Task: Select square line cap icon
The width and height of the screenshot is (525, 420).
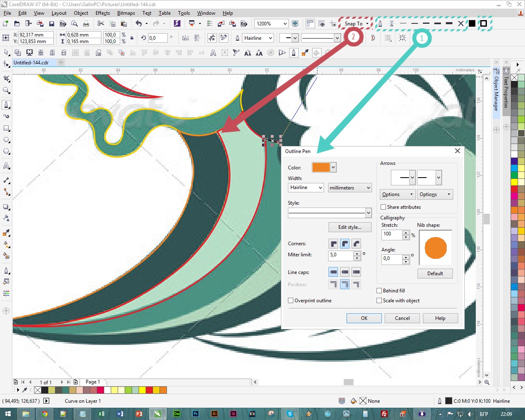Action: click(x=333, y=272)
